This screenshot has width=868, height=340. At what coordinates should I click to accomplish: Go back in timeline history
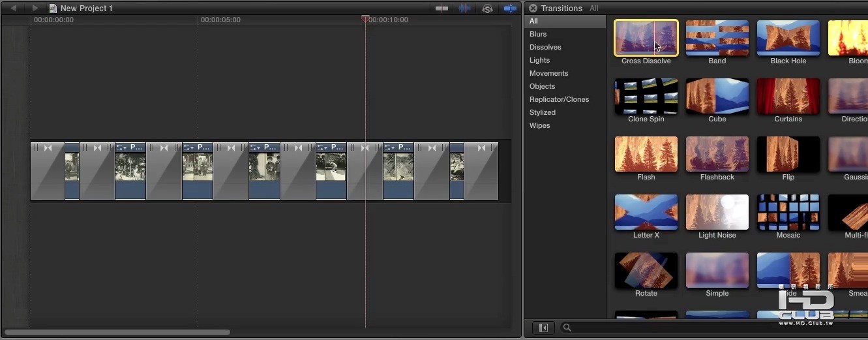click(13, 8)
